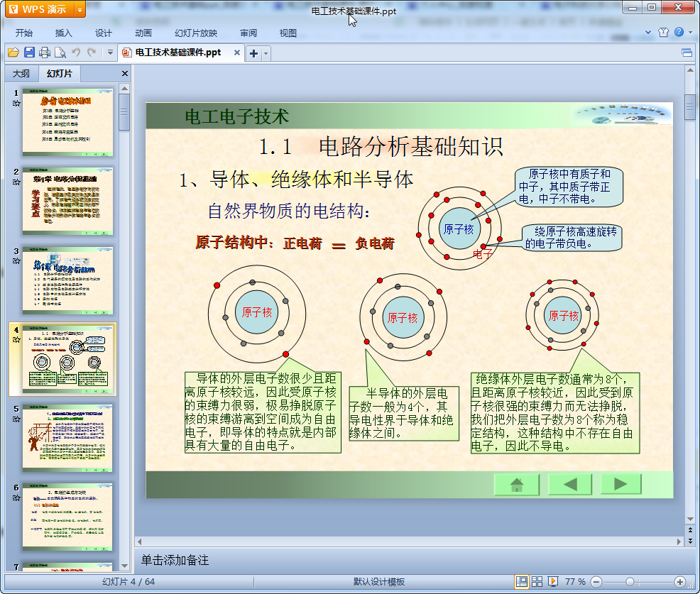Select slide 6 thumbnail
Image resolution: width=700 pixels, height=594 pixels.
68,517
